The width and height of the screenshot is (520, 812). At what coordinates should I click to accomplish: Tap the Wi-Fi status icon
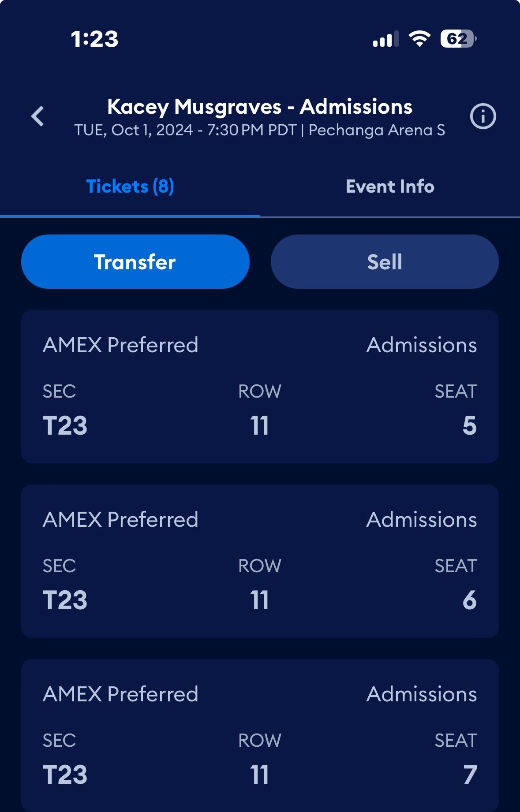[x=419, y=39]
